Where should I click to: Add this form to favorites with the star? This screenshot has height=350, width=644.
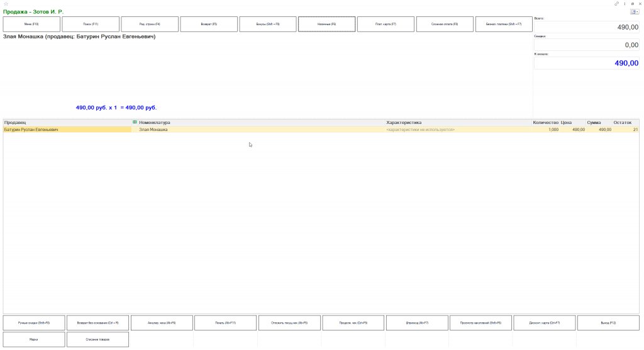pos(6,4)
